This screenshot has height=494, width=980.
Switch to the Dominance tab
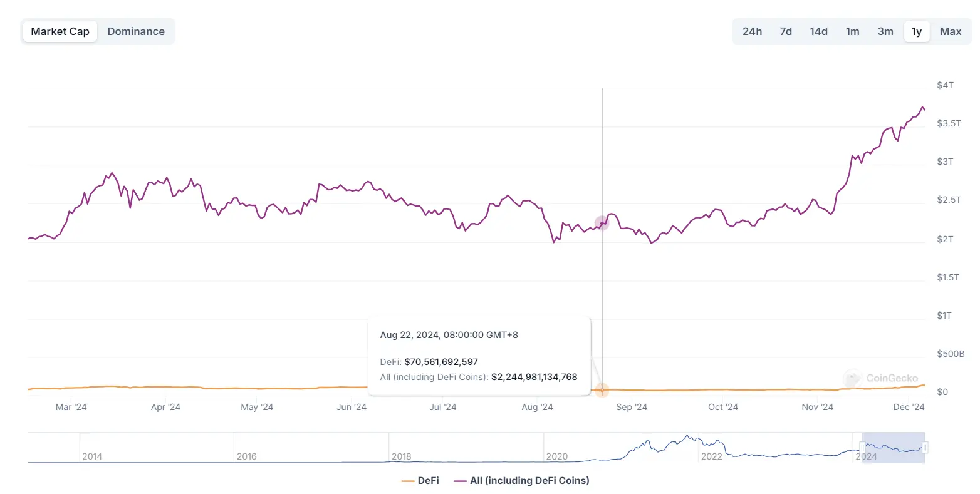point(136,31)
